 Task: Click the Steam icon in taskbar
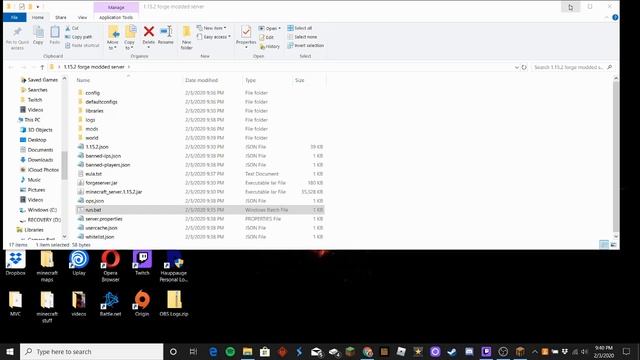[452, 351]
